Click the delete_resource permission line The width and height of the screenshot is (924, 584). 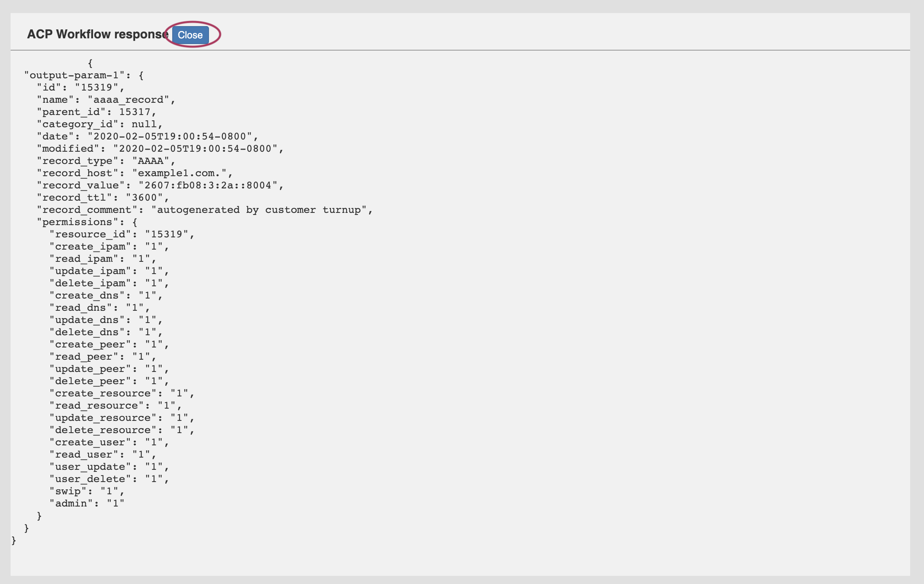(122, 430)
